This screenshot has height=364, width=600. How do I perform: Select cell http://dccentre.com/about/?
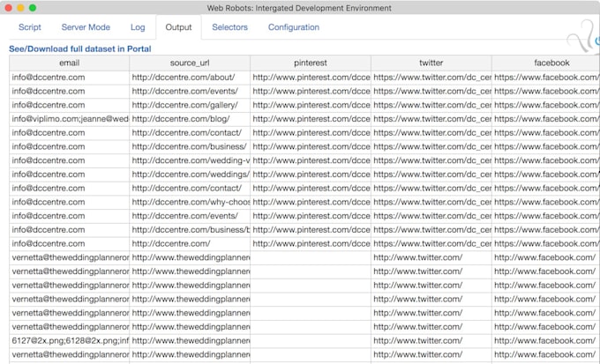coord(190,78)
